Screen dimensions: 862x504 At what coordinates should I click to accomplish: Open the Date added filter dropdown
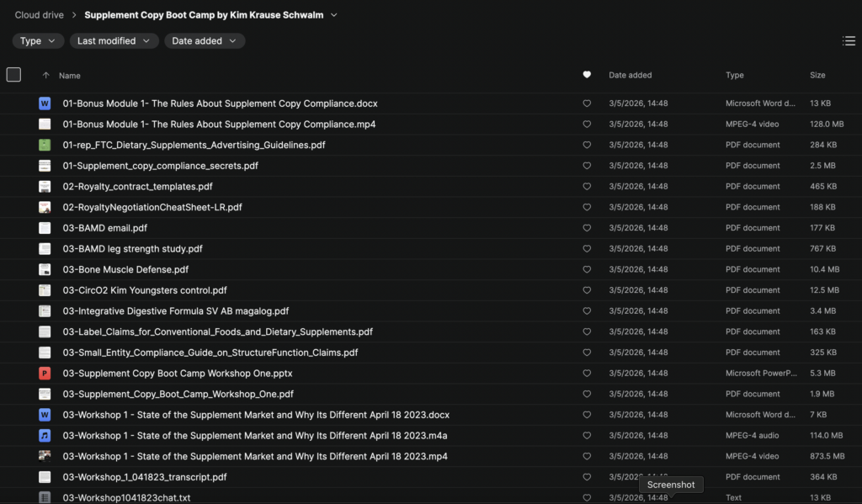point(205,40)
